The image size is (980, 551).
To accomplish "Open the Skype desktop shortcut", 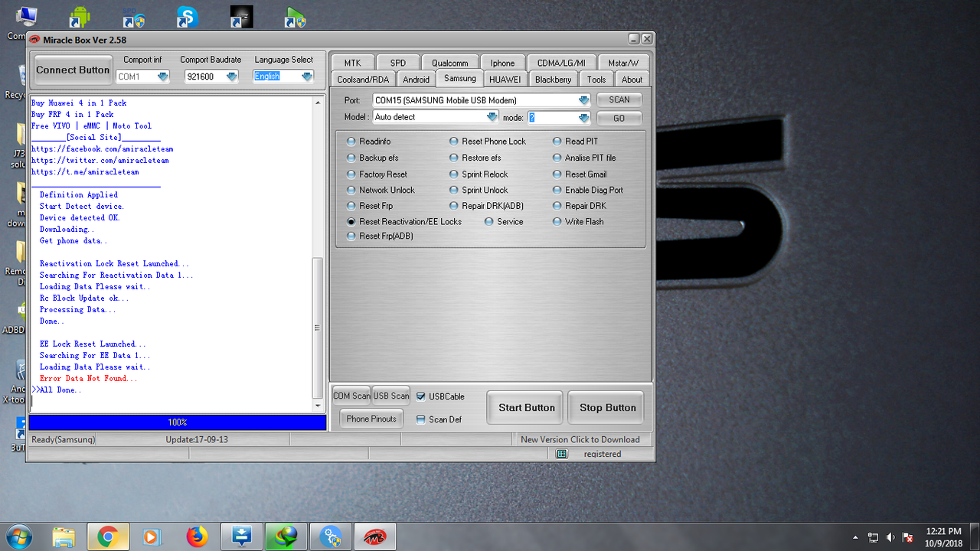I will tap(188, 17).
